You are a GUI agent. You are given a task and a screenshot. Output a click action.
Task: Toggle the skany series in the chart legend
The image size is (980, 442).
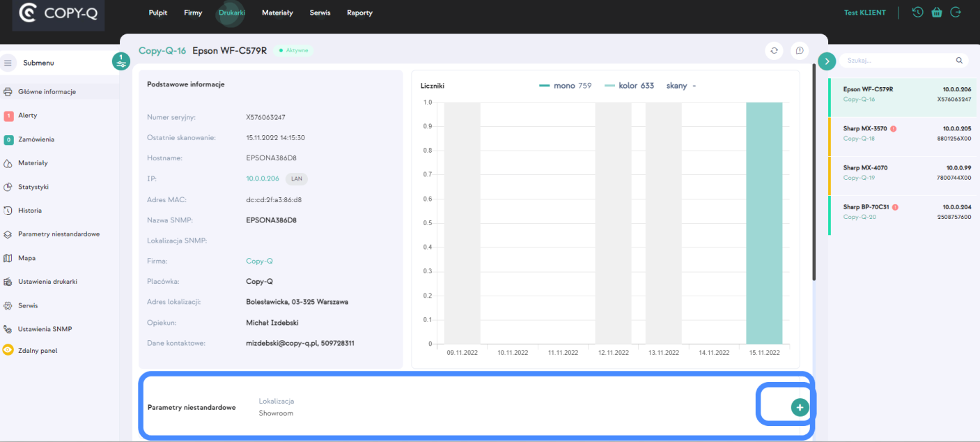click(x=681, y=86)
